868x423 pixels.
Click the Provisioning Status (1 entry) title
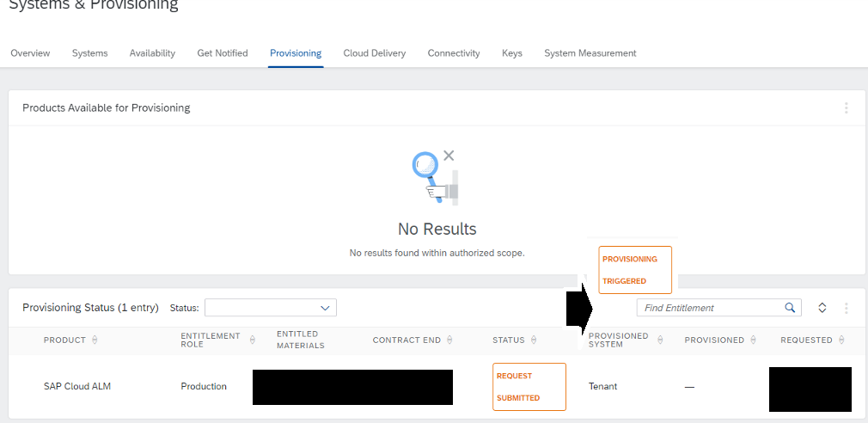coord(90,307)
